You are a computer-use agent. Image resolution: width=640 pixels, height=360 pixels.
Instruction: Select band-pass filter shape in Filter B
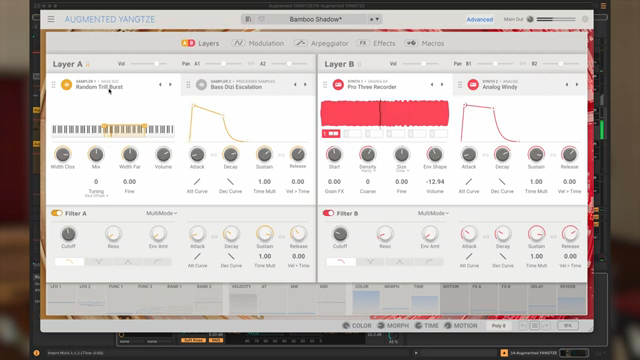pos(400,262)
